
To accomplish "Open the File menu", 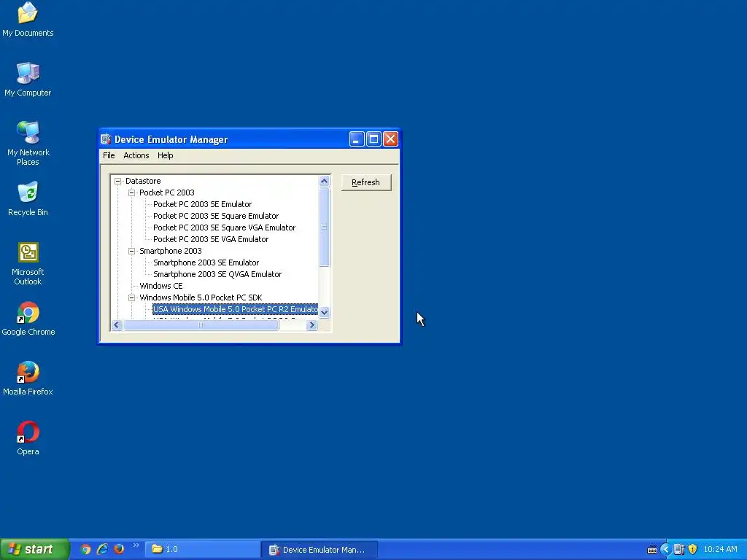I will click(109, 155).
